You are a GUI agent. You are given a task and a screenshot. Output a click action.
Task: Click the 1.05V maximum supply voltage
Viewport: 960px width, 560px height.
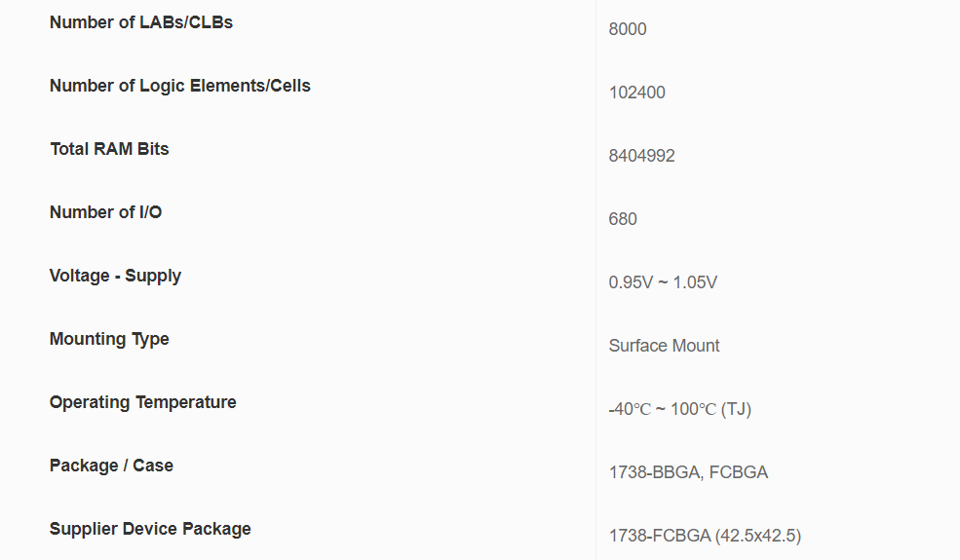coord(696,282)
